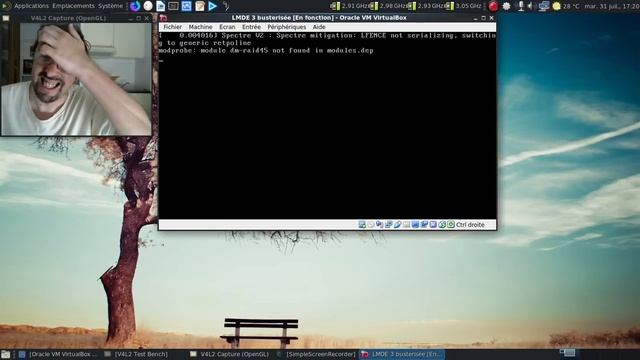Click the 2.91 GHz CPU frequency monitor

[x=349, y=6]
